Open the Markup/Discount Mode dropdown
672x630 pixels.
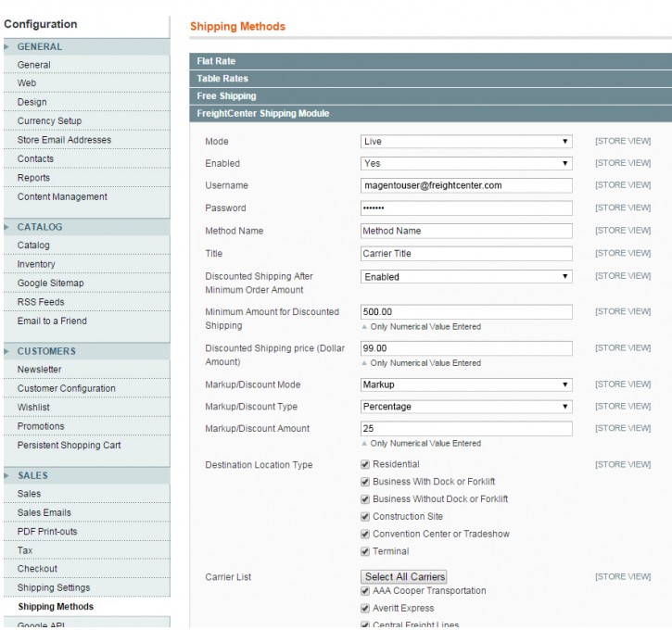466,384
